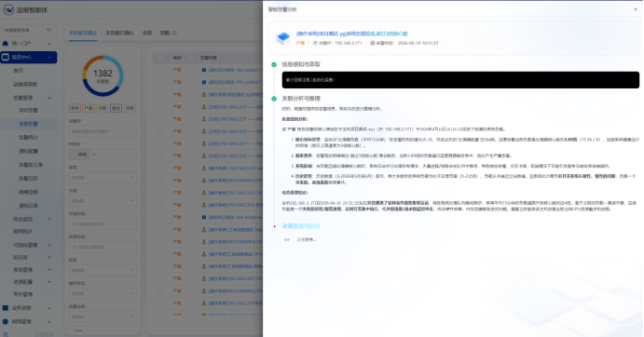Toggle the select-all checkbox in table header
644x337 pixels.
[x=160, y=58]
